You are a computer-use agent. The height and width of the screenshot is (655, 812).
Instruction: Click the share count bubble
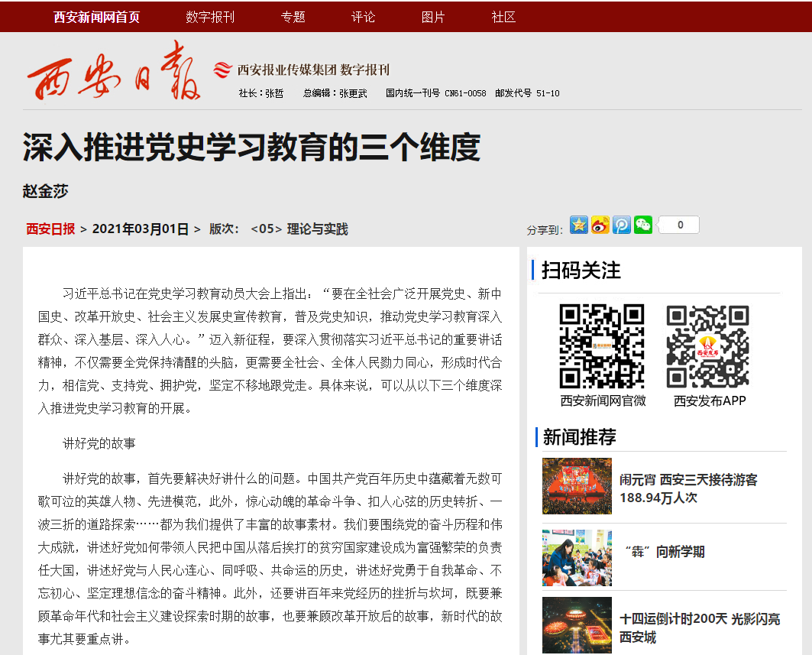[x=678, y=225]
